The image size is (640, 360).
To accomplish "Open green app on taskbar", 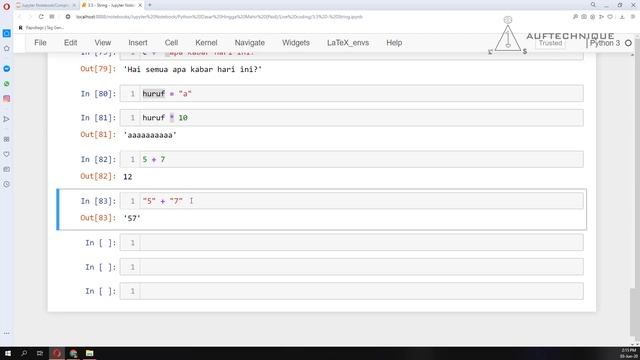I will pos(89,353).
